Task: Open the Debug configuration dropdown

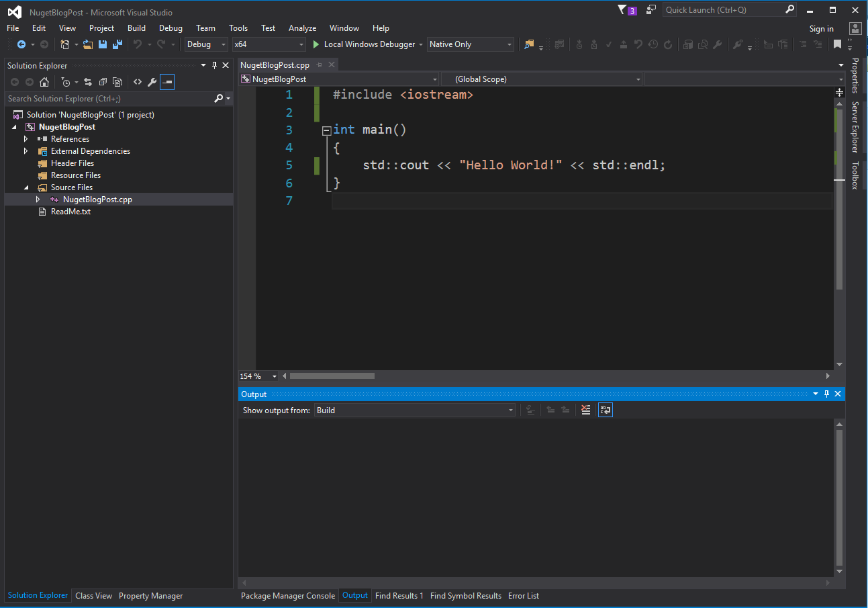Action: pos(207,44)
